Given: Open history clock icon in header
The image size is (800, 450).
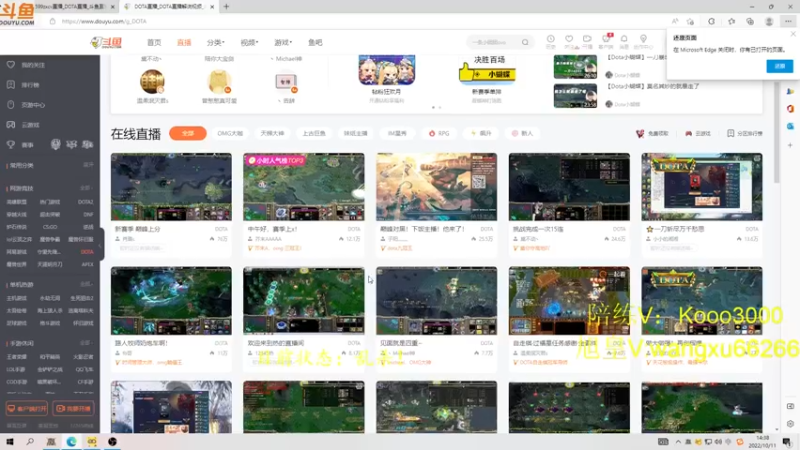Looking at the screenshot, I should [551, 39].
